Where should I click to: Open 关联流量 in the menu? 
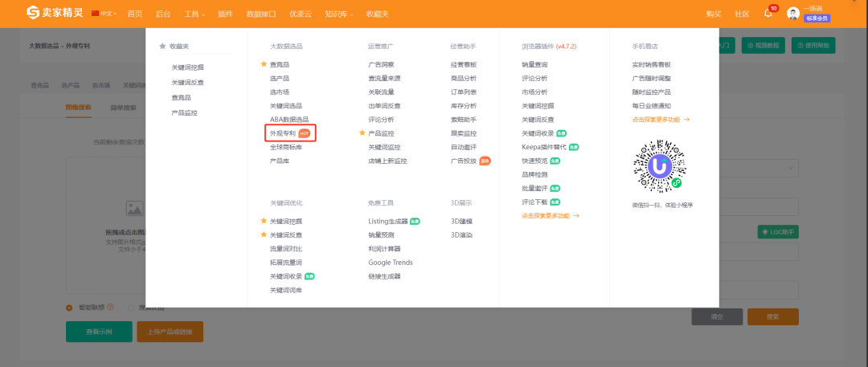[x=382, y=92]
